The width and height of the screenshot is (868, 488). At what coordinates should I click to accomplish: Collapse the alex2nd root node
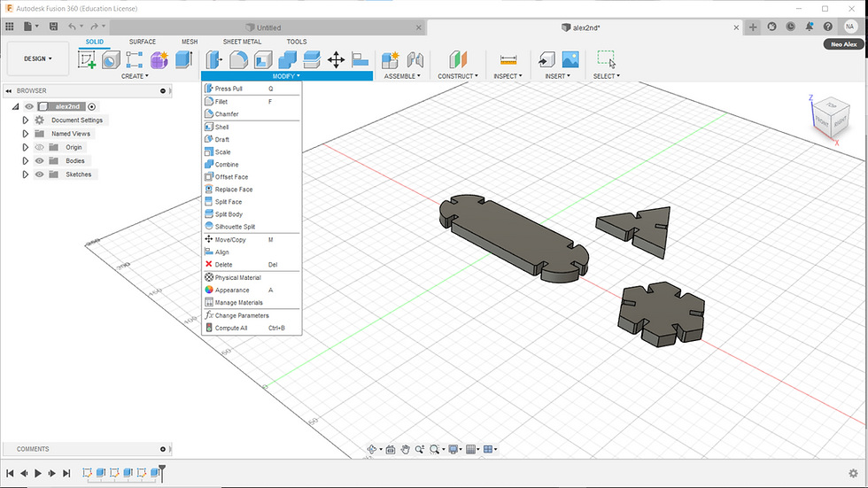pyautogui.click(x=16, y=106)
